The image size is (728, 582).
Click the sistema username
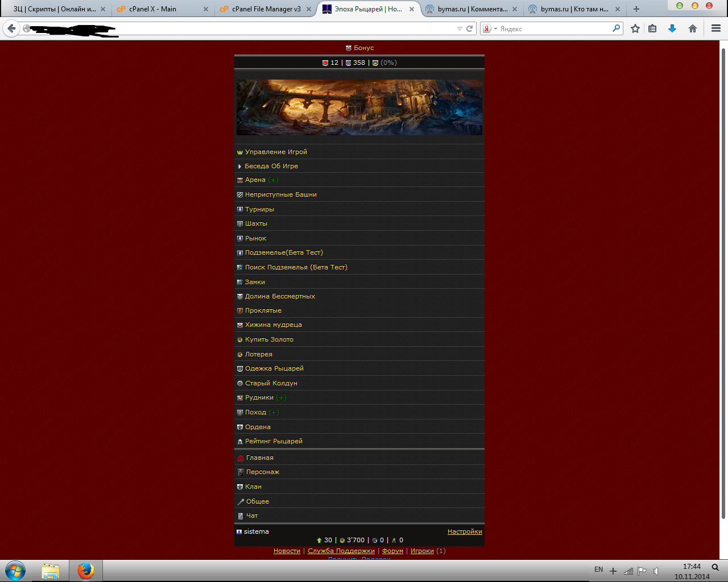coord(257,531)
